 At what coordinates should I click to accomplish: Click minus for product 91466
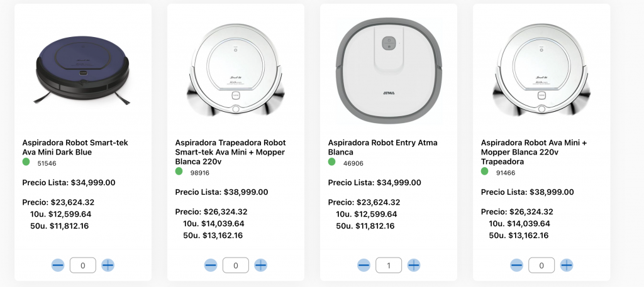pyautogui.click(x=516, y=266)
